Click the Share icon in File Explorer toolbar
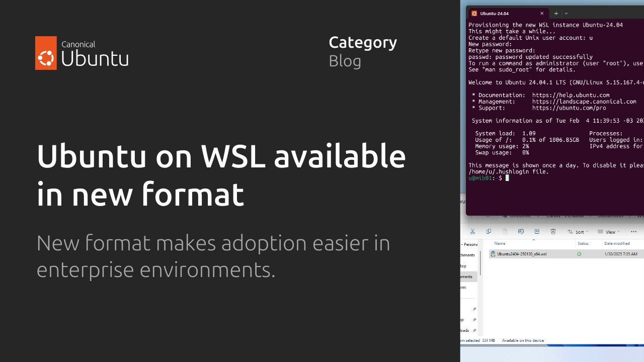 click(x=537, y=232)
